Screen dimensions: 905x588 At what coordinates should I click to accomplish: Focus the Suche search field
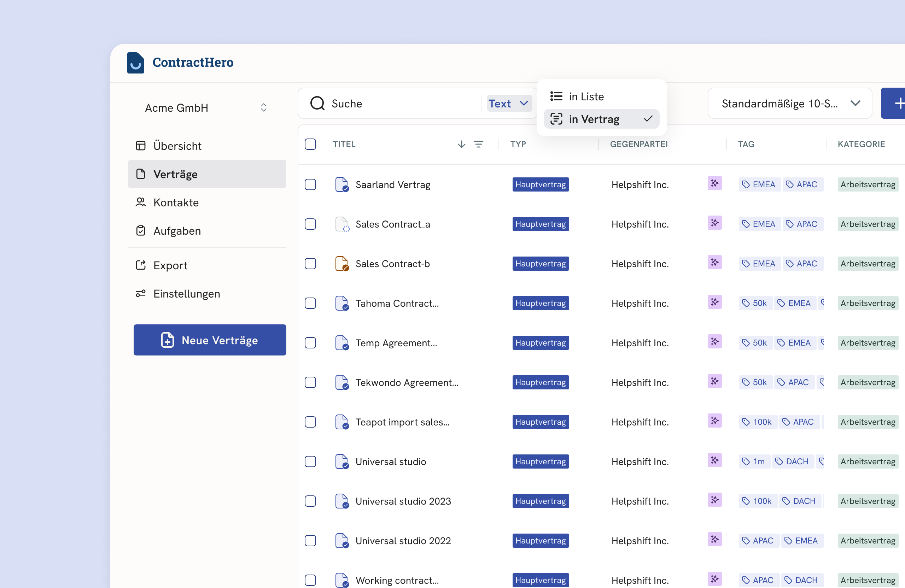(x=399, y=104)
